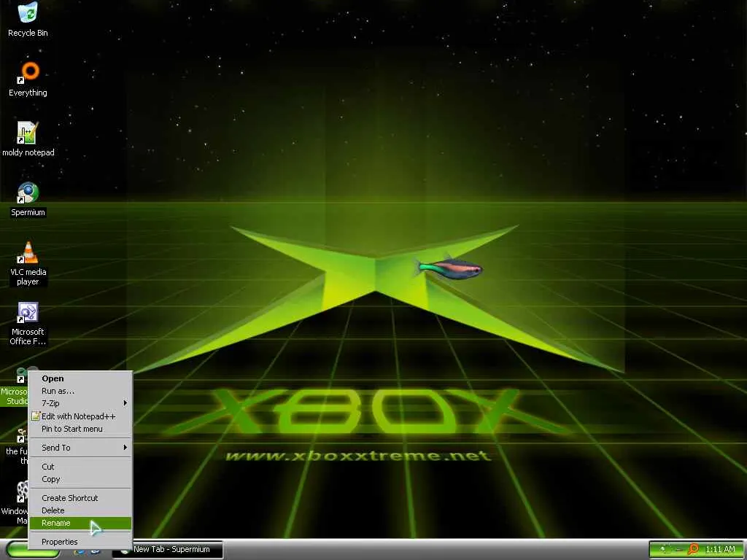Viewport: 747px width, 560px height.
Task: Select the Spermium browser shortcut icon
Action: pos(28,192)
